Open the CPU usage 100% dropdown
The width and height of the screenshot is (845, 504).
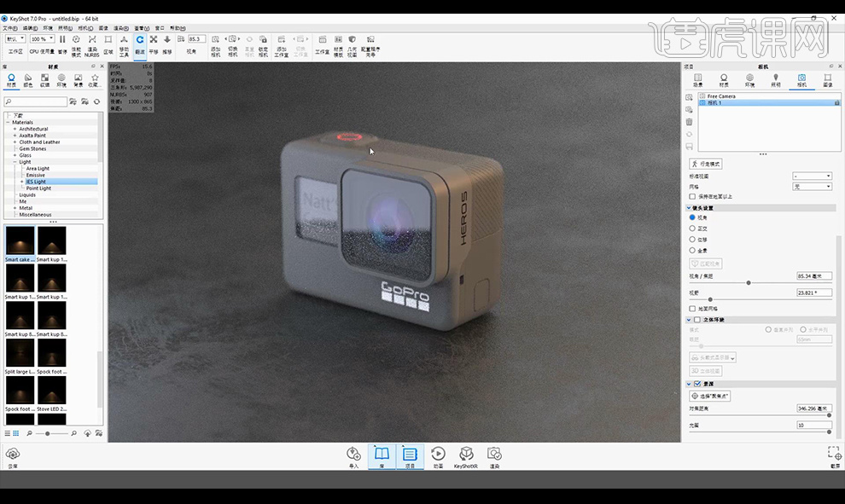point(42,38)
